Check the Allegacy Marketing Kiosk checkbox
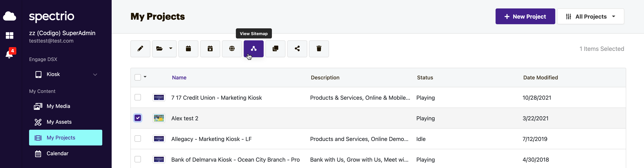 click(138, 139)
